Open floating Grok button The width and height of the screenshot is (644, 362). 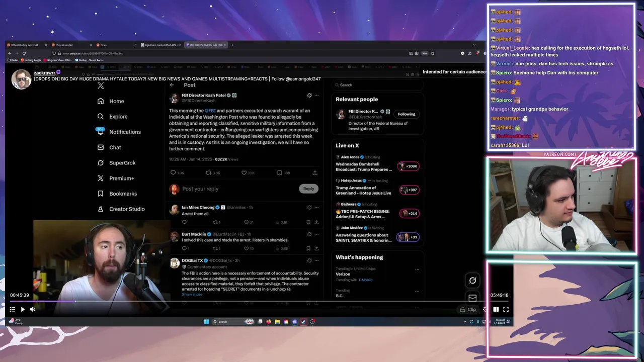[472, 281]
